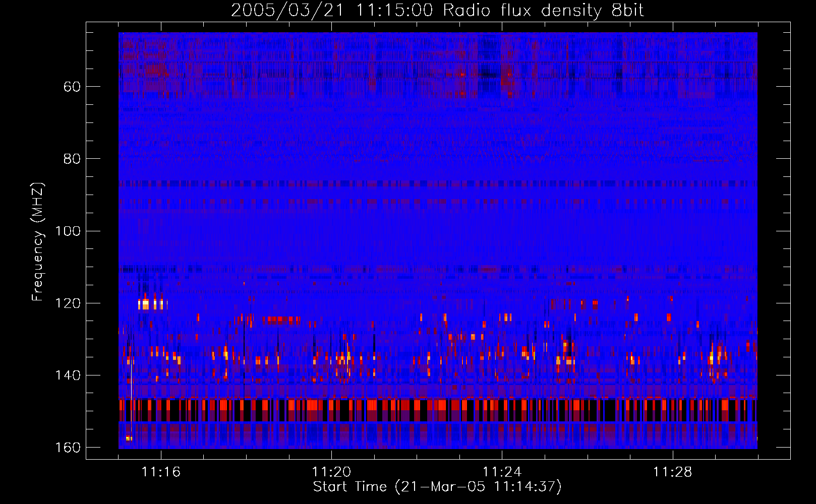816x504 pixels.
Task: Select the 140 frequency tick label
Action: pos(68,375)
